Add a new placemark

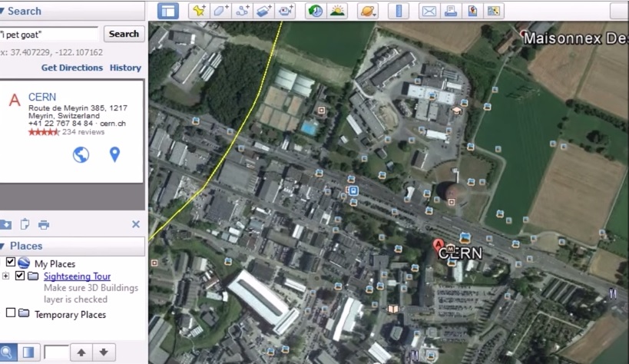tap(199, 11)
